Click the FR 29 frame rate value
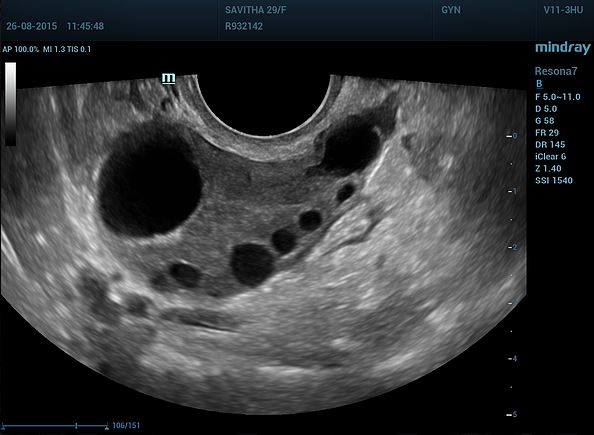This screenshot has width=594, height=435. point(547,133)
